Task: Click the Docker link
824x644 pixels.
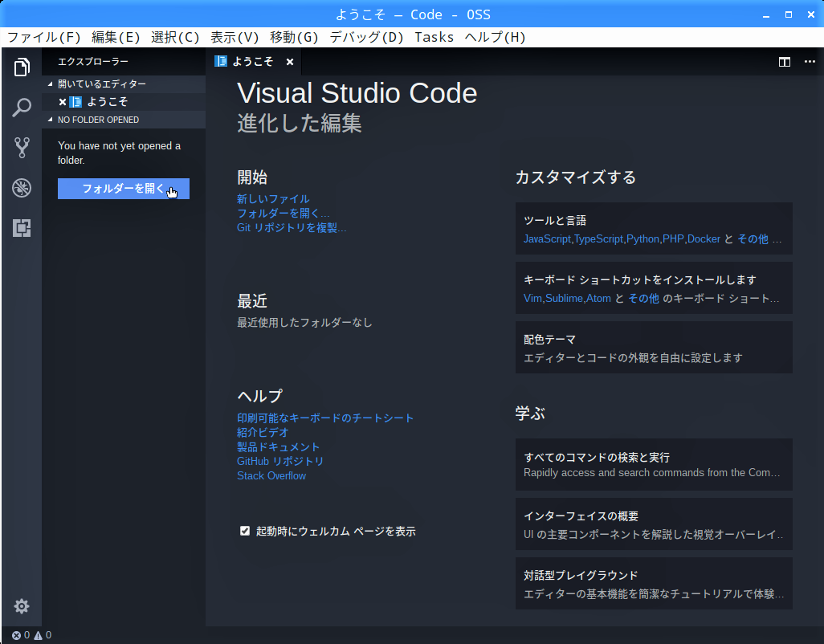Action: (704, 239)
